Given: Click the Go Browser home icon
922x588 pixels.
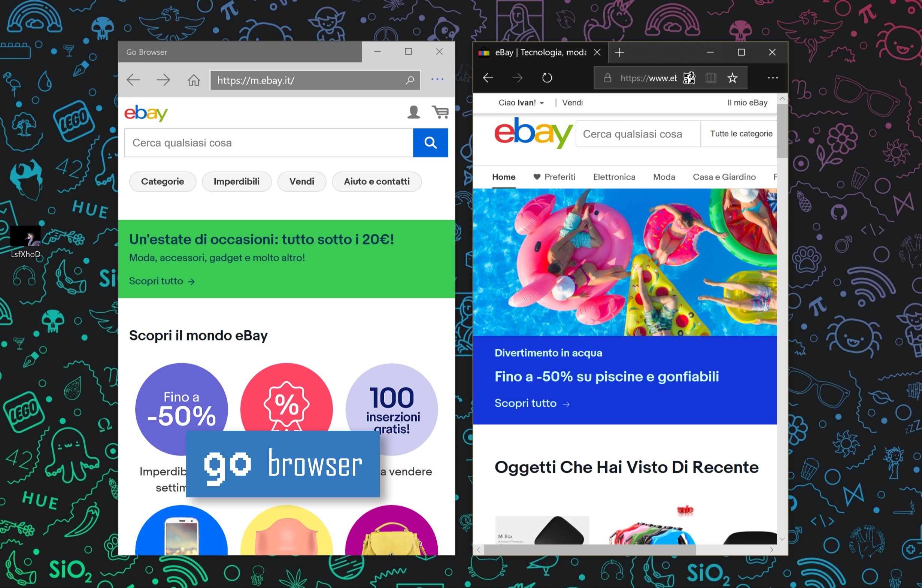Looking at the screenshot, I should click(x=193, y=80).
